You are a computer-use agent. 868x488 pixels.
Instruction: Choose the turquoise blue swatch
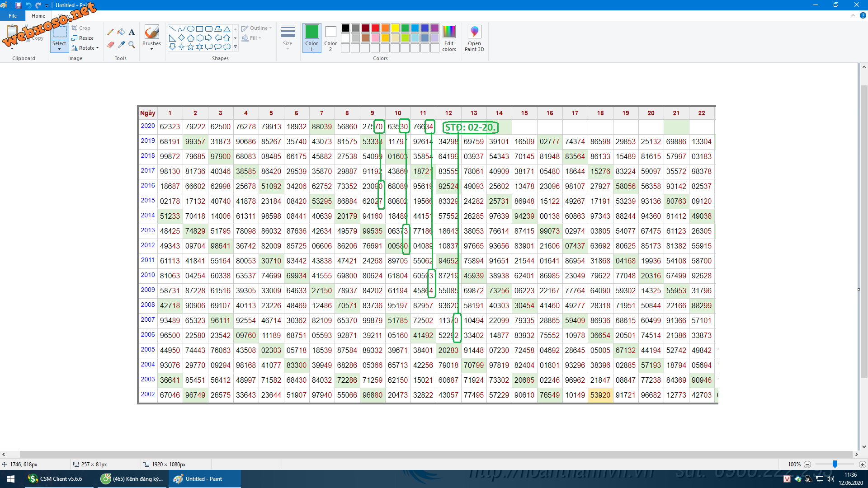[415, 28]
